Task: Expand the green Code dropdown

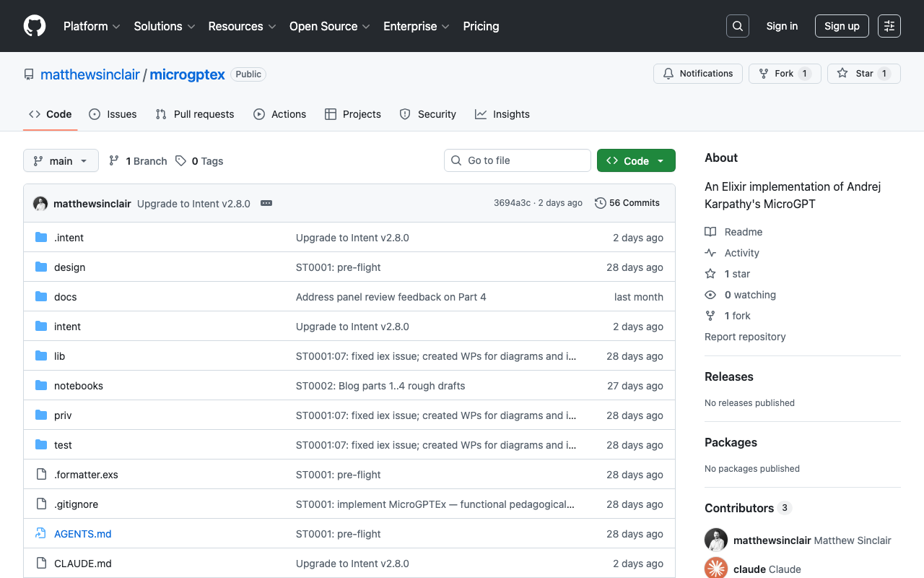Action: pos(635,161)
